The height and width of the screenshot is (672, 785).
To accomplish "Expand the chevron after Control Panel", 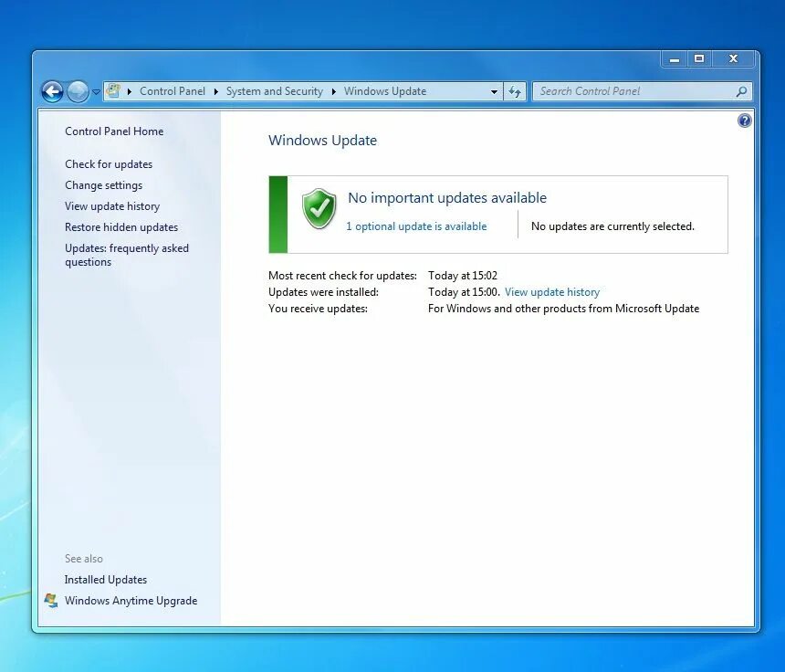I will click(215, 91).
